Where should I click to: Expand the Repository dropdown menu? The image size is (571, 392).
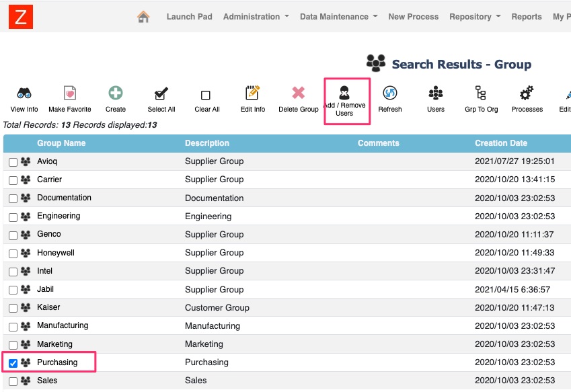[x=475, y=17]
